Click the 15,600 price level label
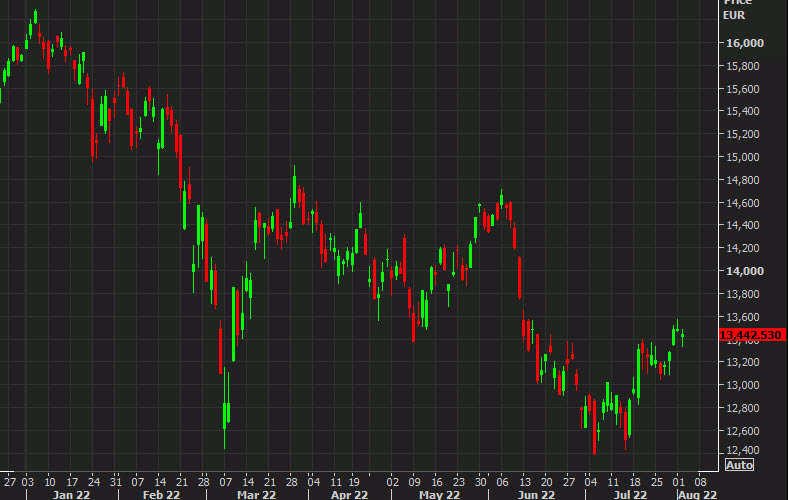This screenshot has width=788, height=500. [743, 89]
